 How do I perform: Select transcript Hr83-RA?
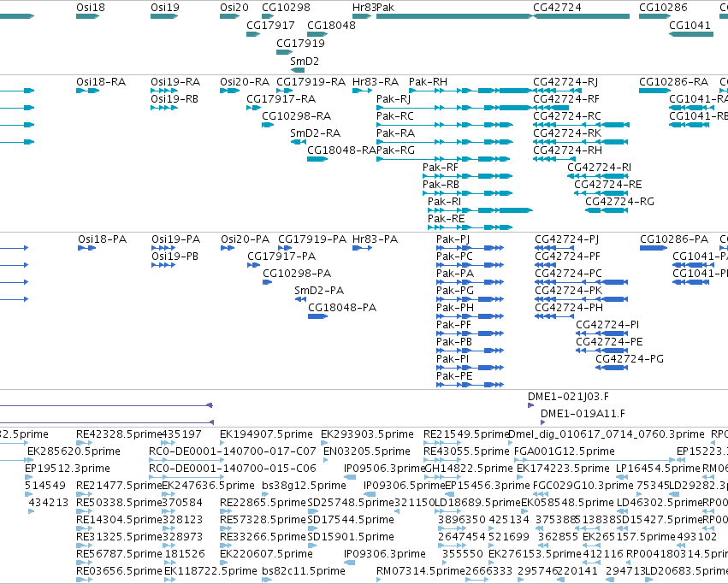click(x=376, y=82)
